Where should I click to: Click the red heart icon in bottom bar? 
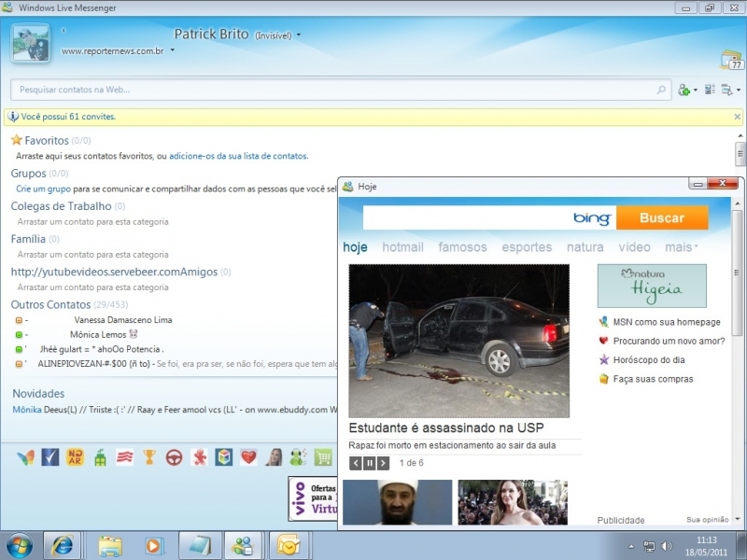[x=248, y=457]
